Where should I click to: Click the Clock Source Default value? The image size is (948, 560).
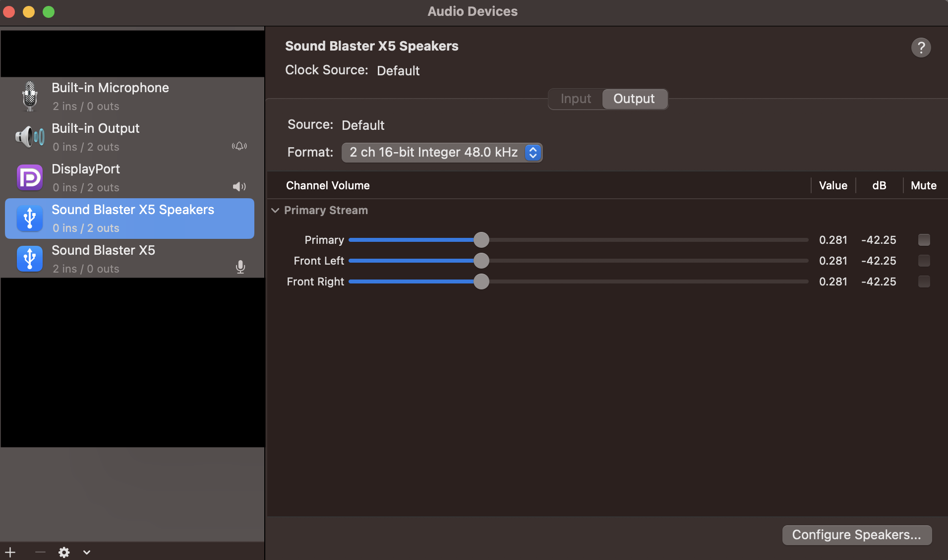pyautogui.click(x=398, y=70)
